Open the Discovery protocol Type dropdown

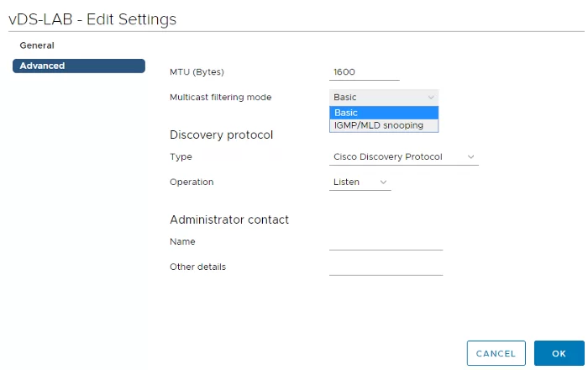click(404, 157)
